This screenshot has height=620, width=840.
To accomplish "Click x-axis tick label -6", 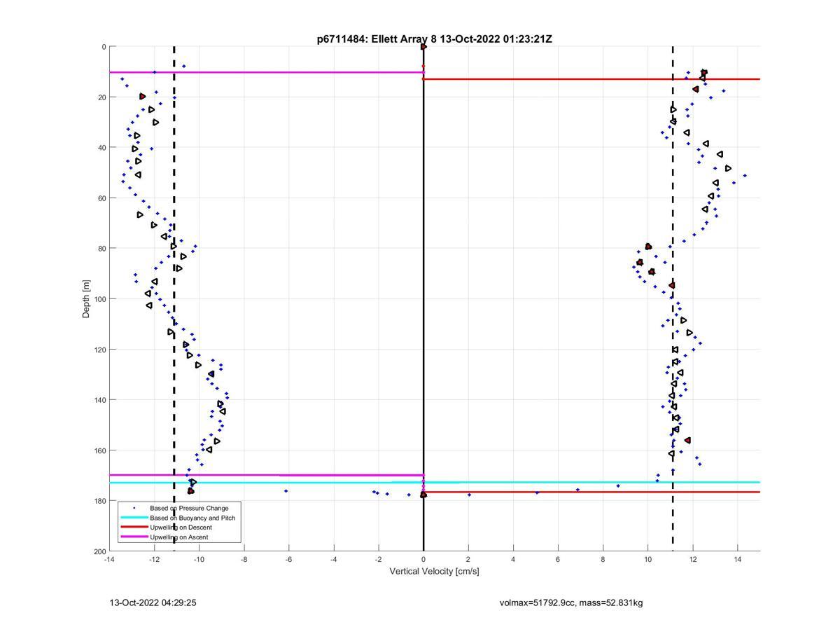I will pos(288,559).
